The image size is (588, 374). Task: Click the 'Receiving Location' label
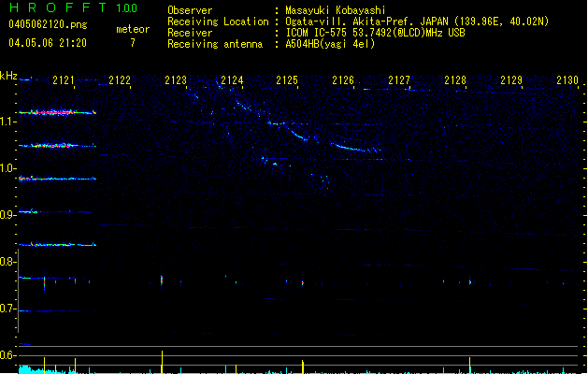coord(218,22)
